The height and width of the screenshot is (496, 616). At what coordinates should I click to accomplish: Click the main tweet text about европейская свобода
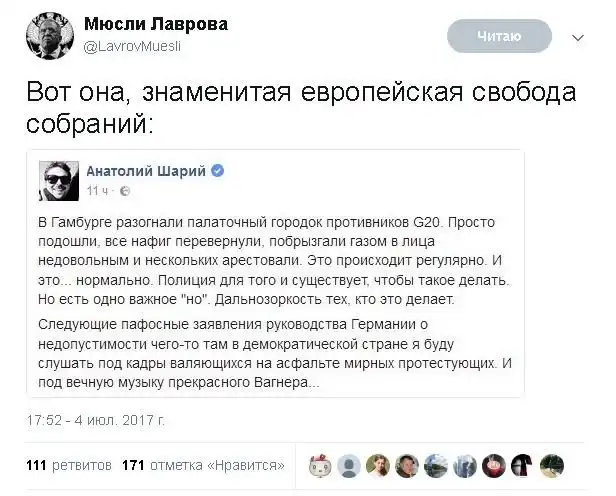(301, 110)
